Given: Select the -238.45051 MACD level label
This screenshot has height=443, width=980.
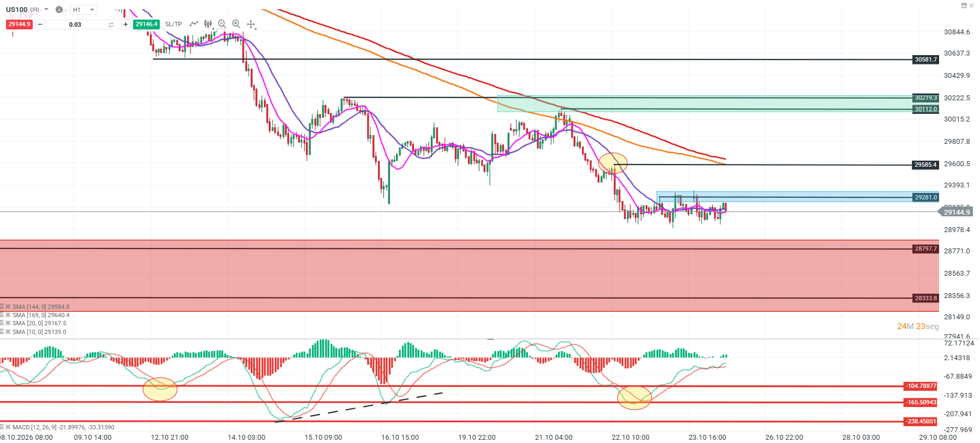Looking at the screenshot, I should [x=921, y=422].
